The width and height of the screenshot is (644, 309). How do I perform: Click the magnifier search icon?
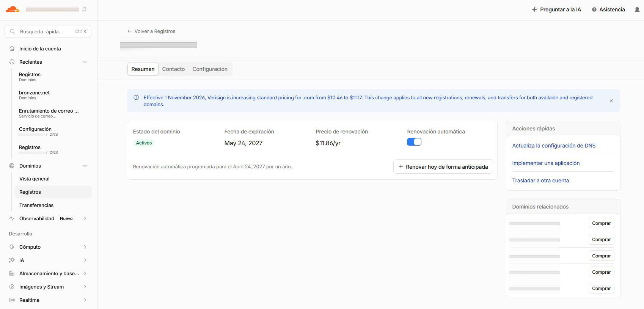13,31
